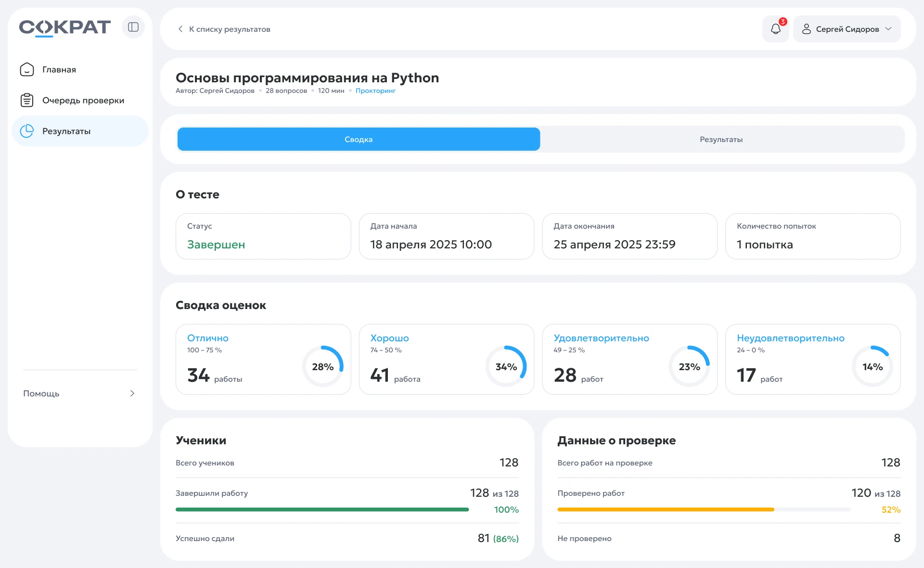Open the Прокторинг link
924x568 pixels.
(375, 90)
